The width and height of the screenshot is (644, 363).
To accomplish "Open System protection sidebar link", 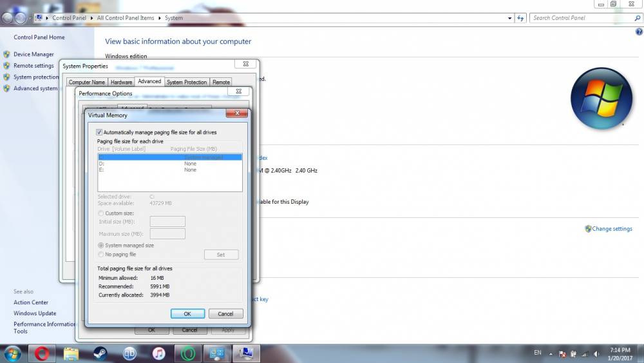I will point(35,77).
